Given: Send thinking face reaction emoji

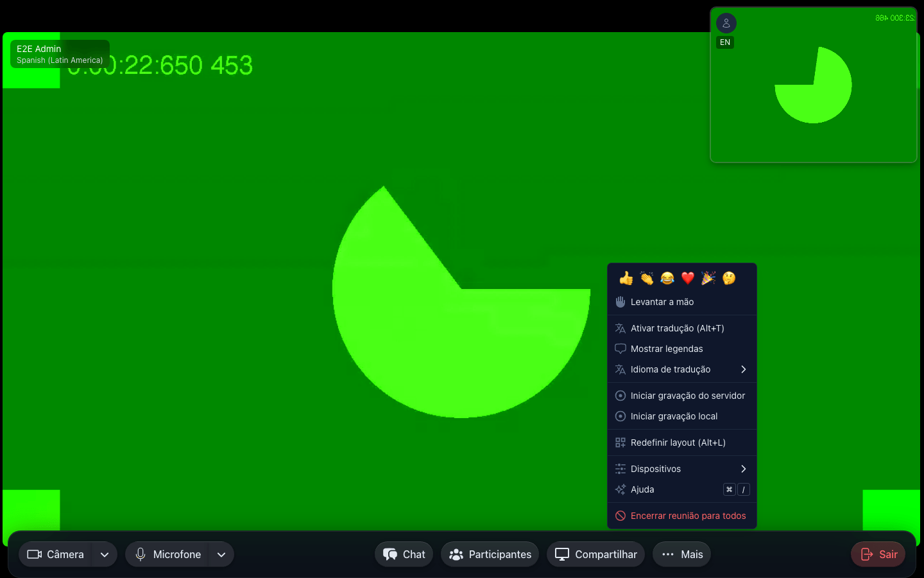Looking at the screenshot, I should [x=729, y=278].
